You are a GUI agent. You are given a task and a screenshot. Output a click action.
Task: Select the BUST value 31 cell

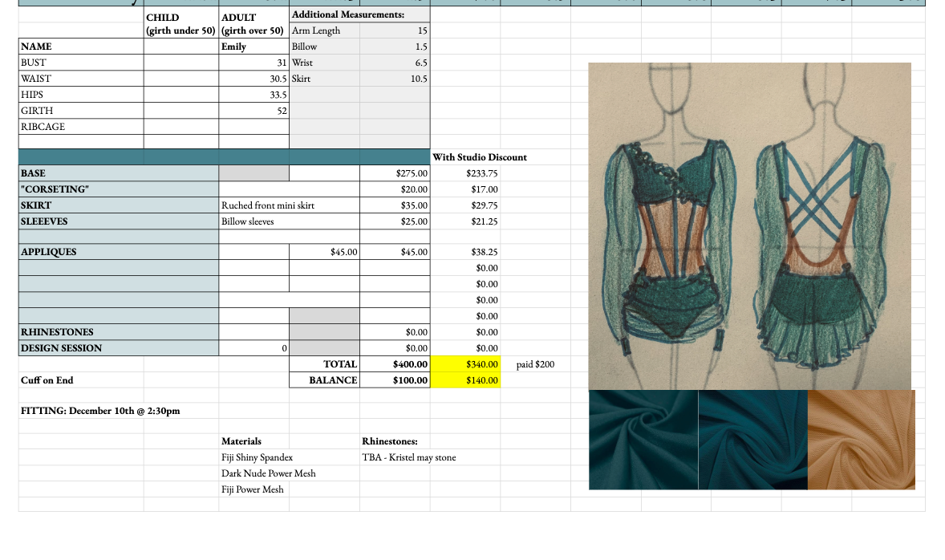tap(253, 63)
